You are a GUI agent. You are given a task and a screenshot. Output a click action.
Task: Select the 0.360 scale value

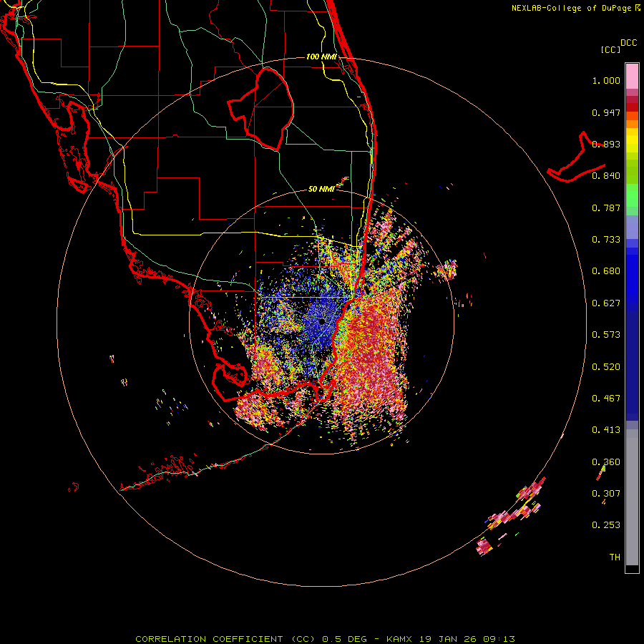pos(606,462)
